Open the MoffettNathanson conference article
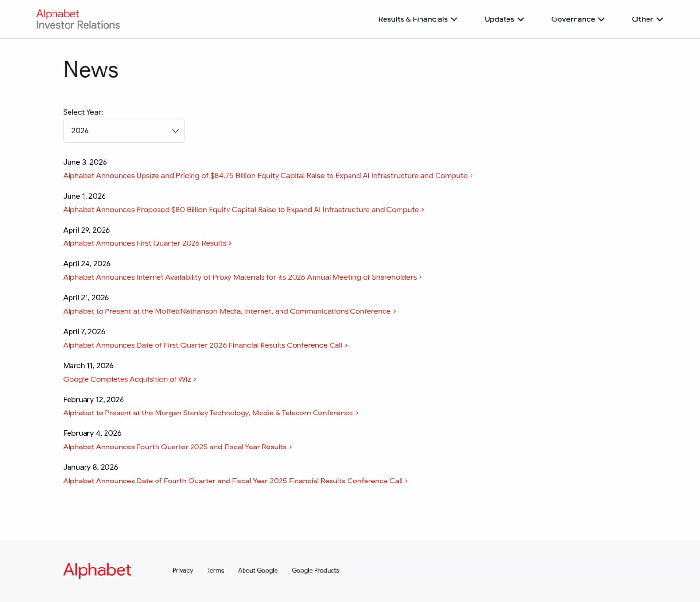The height and width of the screenshot is (602, 700). pyautogui.click(x=229, y=311)
